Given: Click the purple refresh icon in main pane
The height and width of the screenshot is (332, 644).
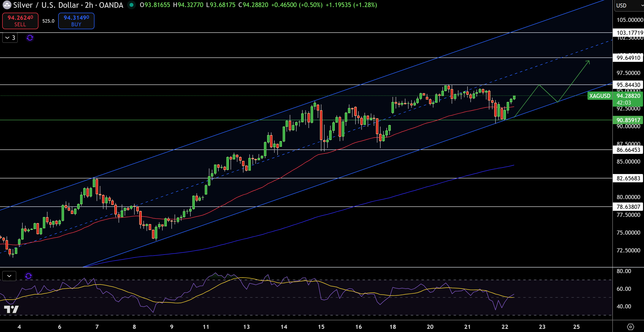Looking at the screenshot, I should (x=30, y=38).
